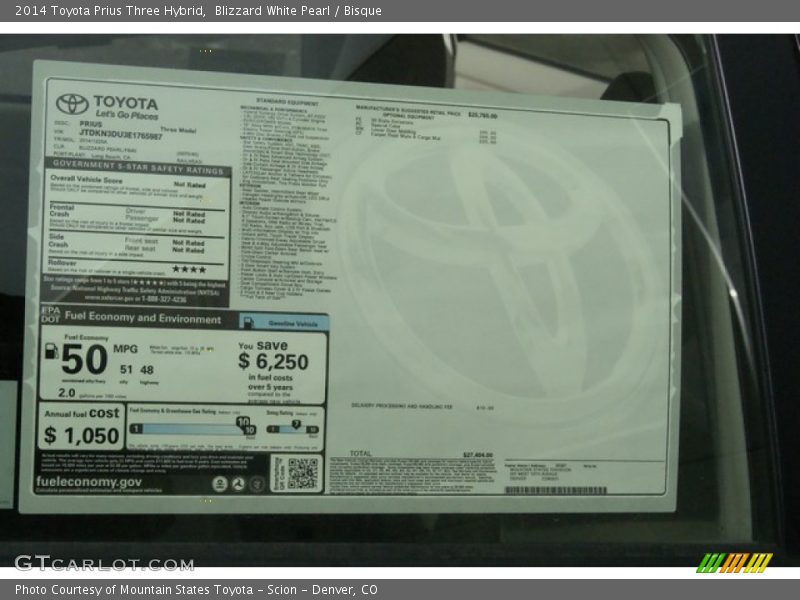Click 'Not Rated' beside Overall Vehicle Score
Viewport: 800px width, 600px height.
tap(189, 185)
